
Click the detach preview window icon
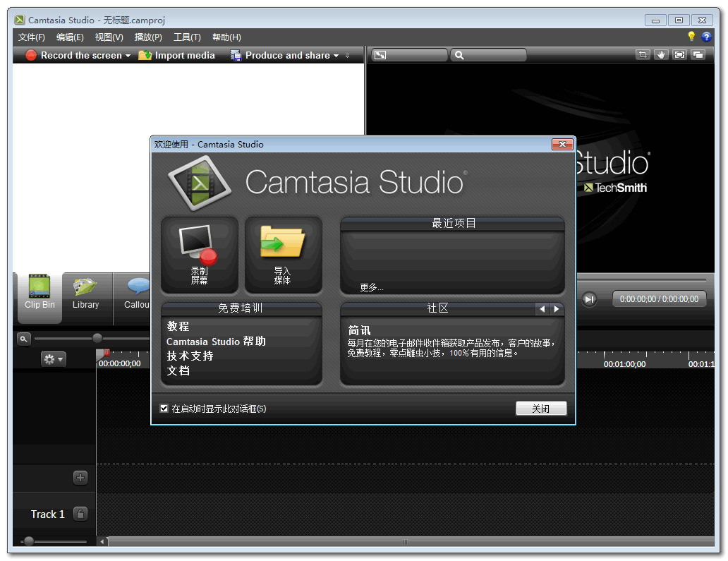coord(699,54)
